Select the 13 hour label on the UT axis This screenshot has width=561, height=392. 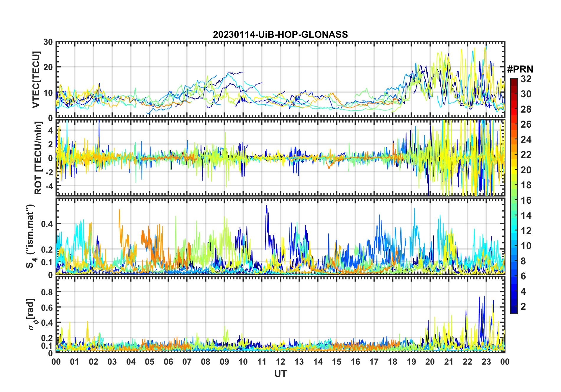(299, 362)
